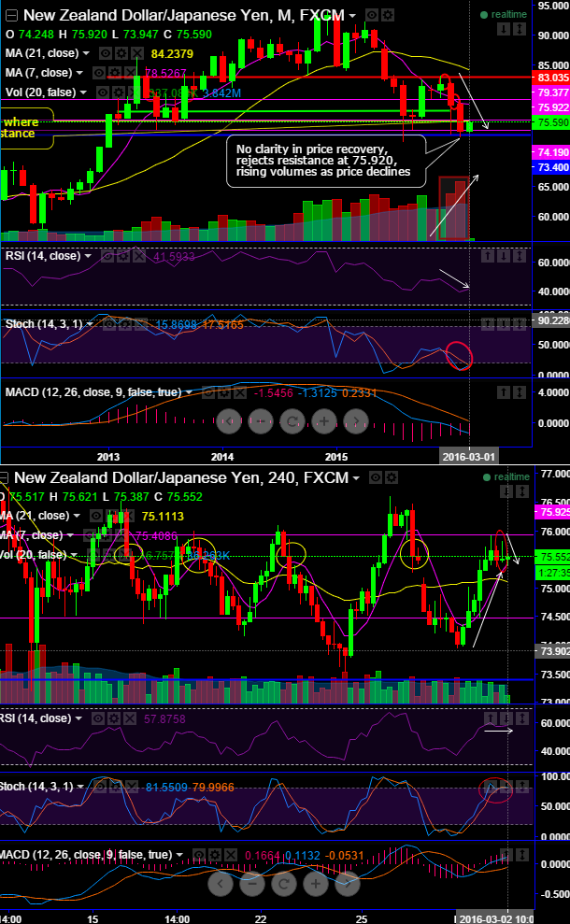Hide MACD indicator in monthly chart

(207, 392)
